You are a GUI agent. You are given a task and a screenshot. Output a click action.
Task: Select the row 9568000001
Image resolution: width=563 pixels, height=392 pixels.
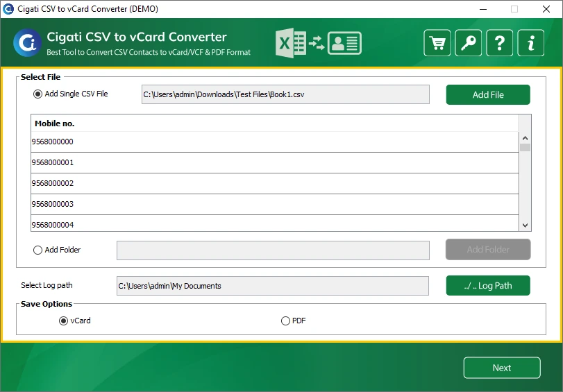(x=275, y=162)
